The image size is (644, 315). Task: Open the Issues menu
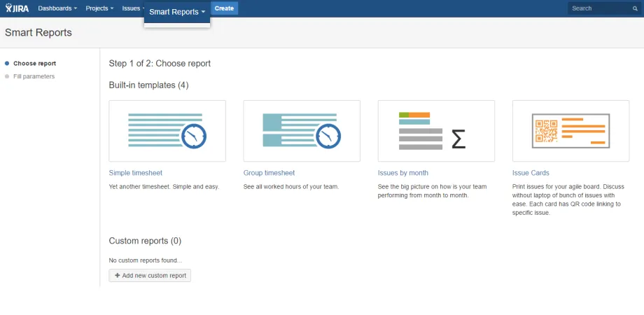click(132, 8)
